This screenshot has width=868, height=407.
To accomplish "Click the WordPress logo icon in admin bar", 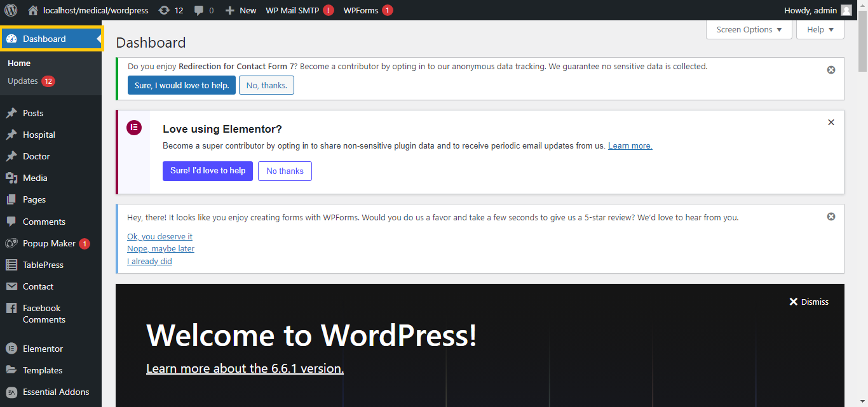I will 11,10.
